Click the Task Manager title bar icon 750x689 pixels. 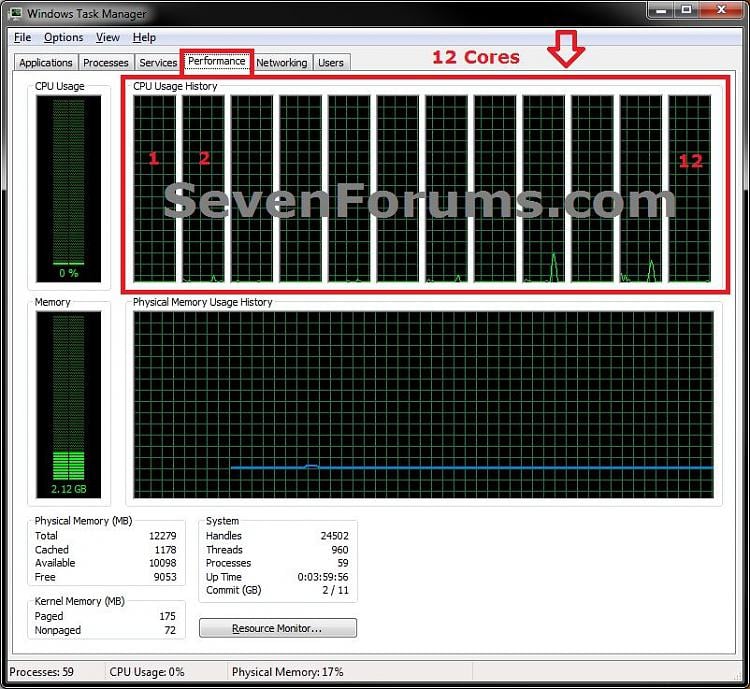(16, 13)
